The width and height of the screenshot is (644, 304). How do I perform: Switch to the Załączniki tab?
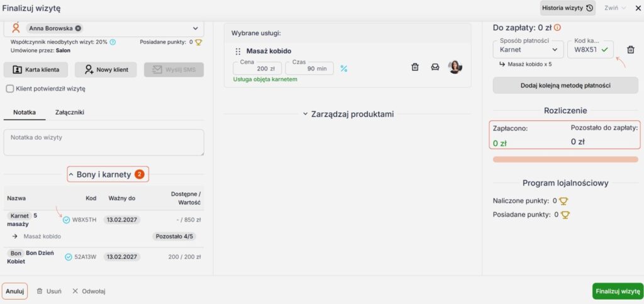(x=70, y=112)
